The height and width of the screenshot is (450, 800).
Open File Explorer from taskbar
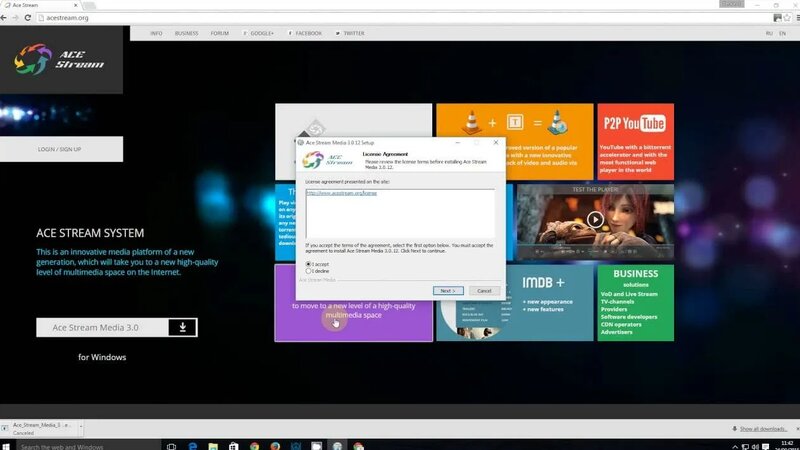click(213, 446)
